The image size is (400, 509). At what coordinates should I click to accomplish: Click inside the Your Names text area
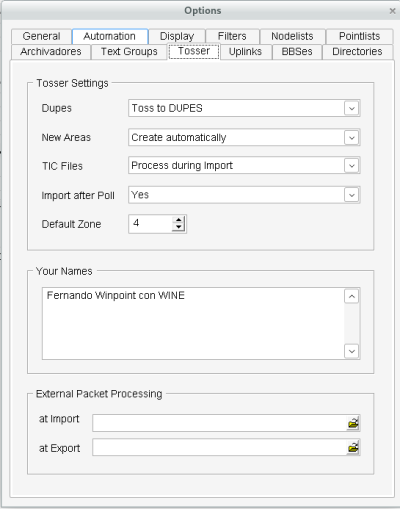pyautogui.click(x=193, y=323)
